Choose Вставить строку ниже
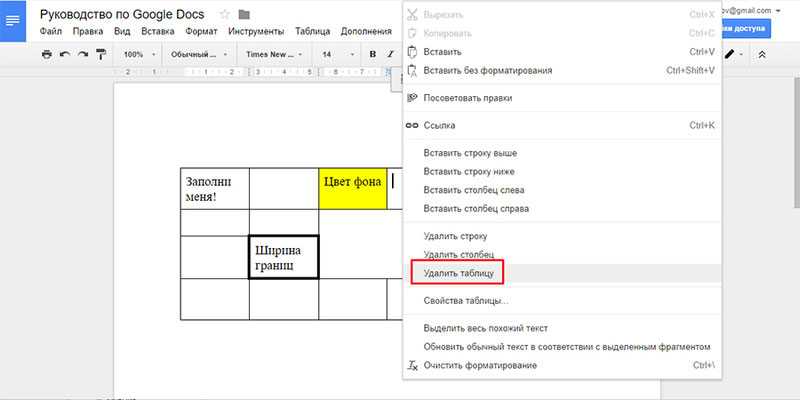Screen dimensions: 800x400 (562, 171)
